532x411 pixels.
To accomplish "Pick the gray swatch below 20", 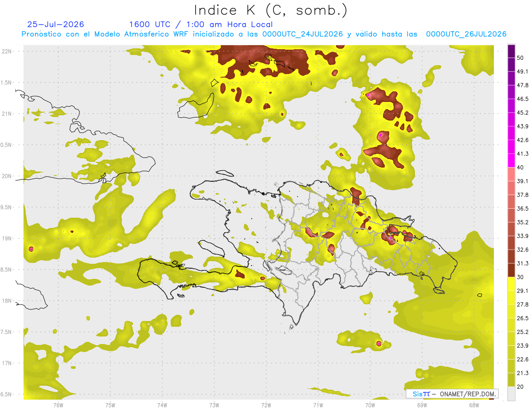I will (511, 393).
